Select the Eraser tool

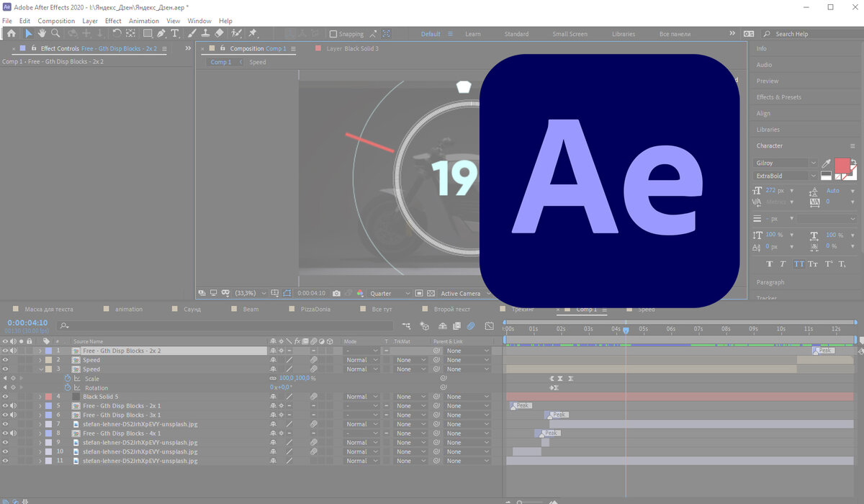pyautogui.click(x=220, y=33)
